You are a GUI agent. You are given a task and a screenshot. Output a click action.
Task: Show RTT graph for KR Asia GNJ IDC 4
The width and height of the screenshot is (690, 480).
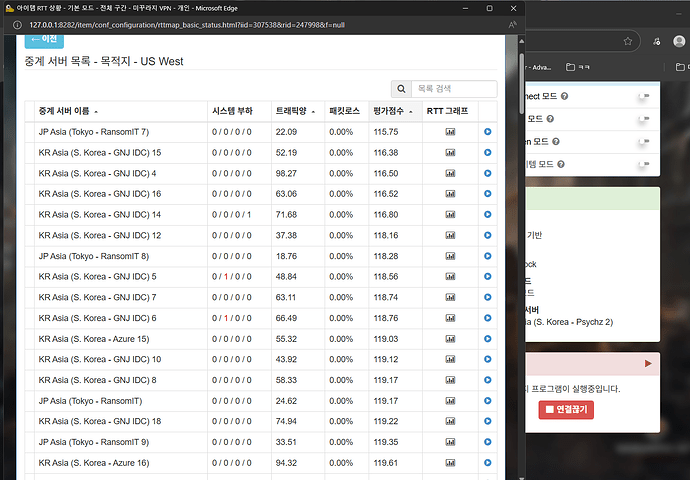[450, 174]
